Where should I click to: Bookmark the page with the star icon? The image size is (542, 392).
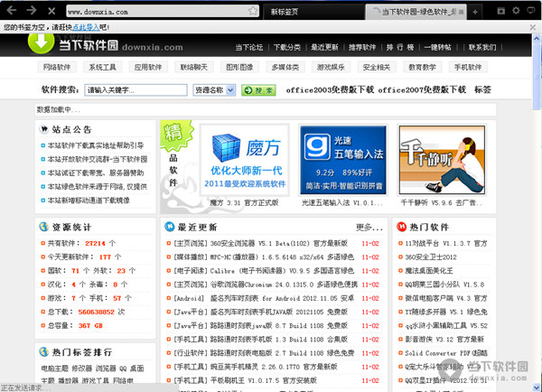point(253,11)
